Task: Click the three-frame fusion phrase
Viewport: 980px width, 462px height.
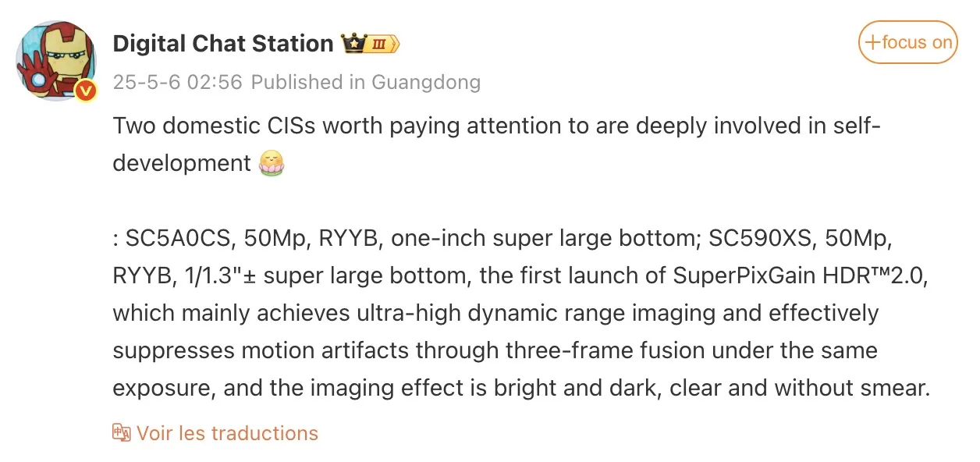Action: click(x=524, y=350)
